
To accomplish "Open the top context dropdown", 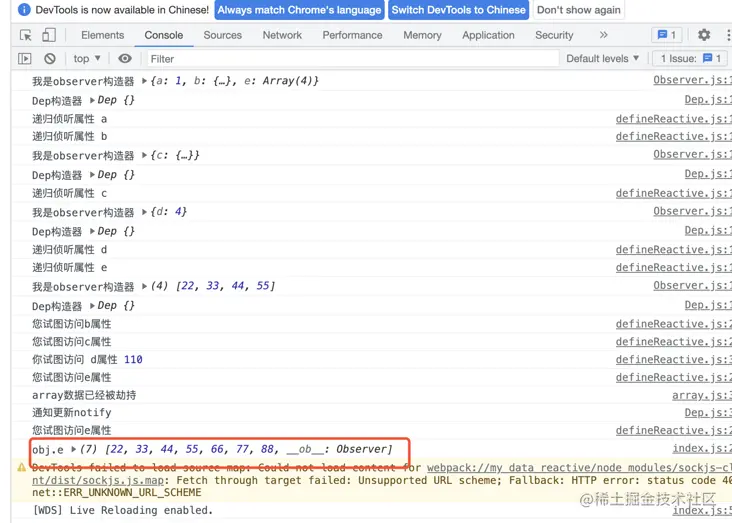I will coord(87,58).
